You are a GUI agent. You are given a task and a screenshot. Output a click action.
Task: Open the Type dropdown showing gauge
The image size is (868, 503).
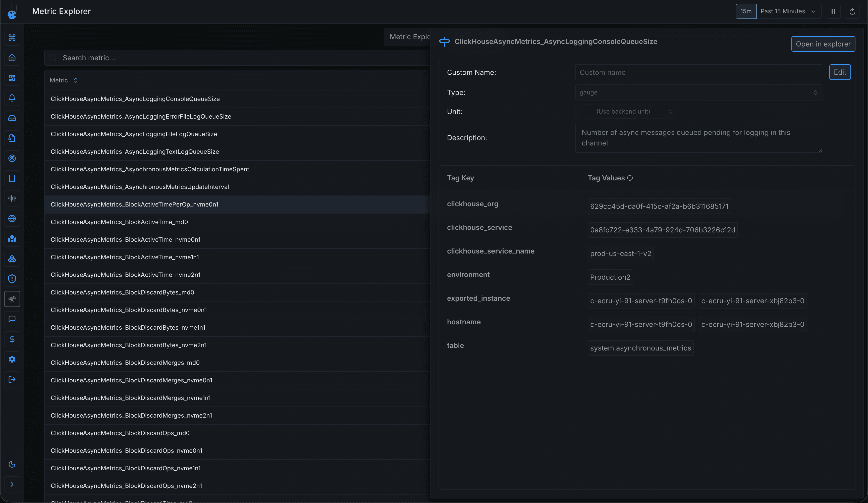coord(698,92)
